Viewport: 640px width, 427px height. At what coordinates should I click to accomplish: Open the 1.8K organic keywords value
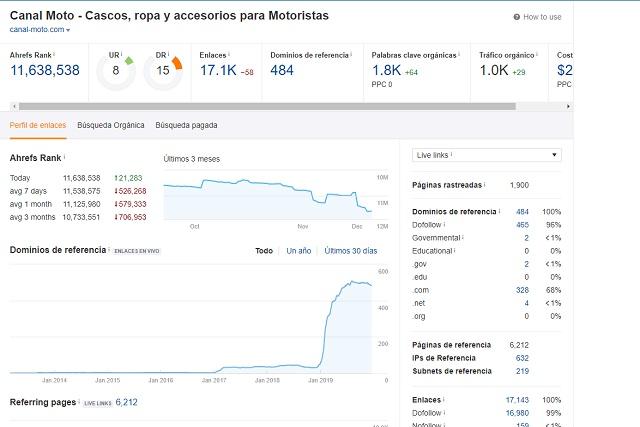(x=386, y=70)
